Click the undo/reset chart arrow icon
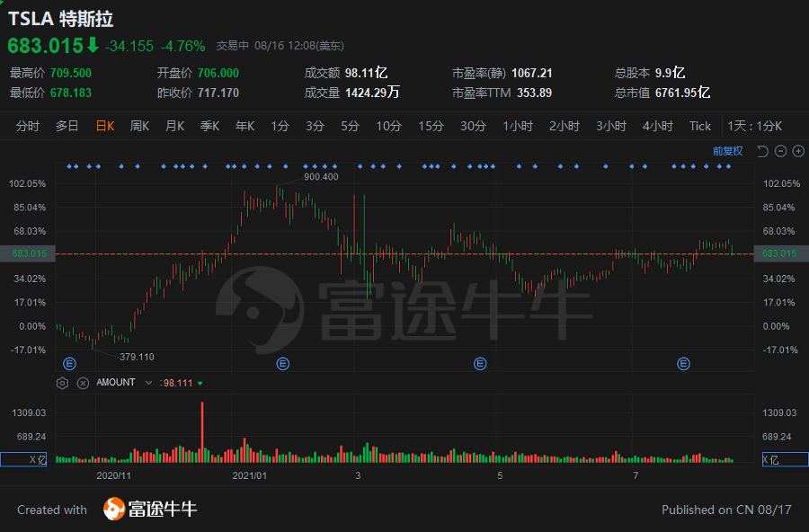809x532 pixels. click(762, 151)
